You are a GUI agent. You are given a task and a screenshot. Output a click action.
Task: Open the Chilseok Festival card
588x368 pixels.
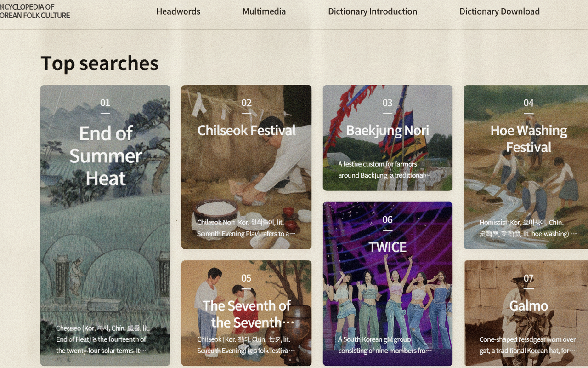click(246, 167)
